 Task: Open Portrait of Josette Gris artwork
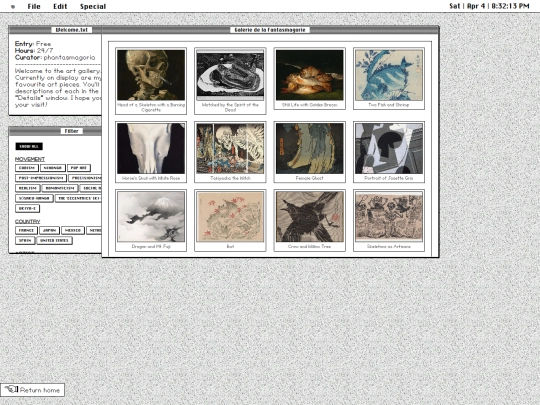pos(389,152)
